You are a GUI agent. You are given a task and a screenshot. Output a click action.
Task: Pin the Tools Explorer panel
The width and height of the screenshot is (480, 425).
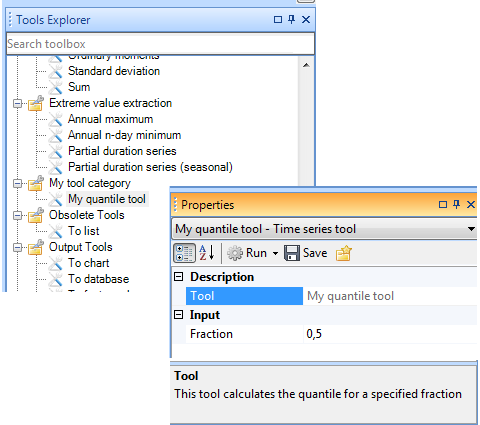(292, 19)
